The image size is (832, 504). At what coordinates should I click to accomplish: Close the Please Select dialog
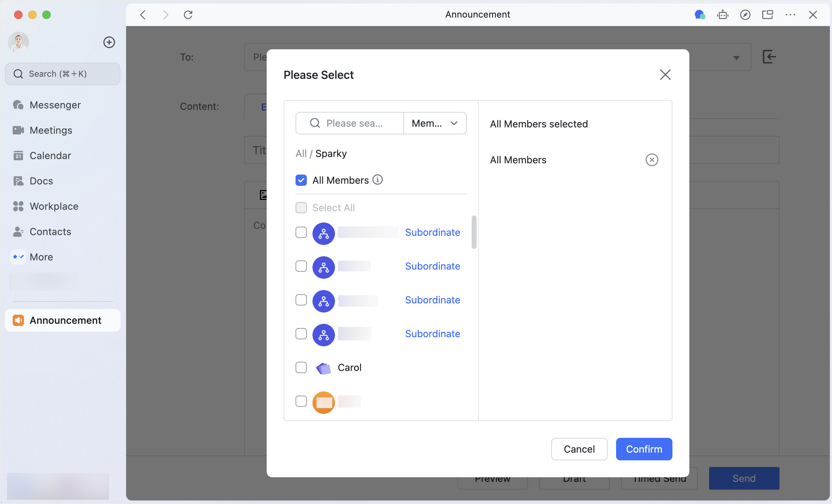665,75
